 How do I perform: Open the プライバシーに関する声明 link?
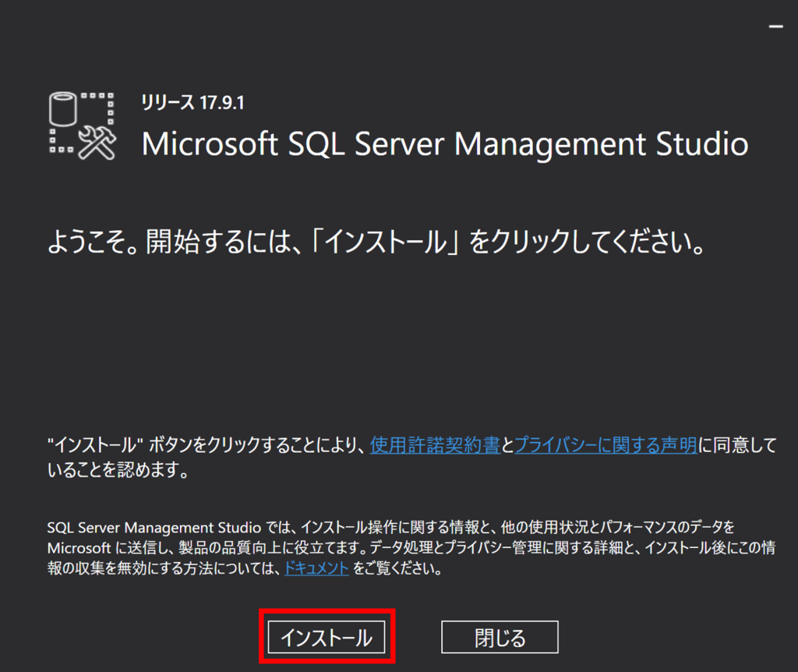click(x=606, y=445)
